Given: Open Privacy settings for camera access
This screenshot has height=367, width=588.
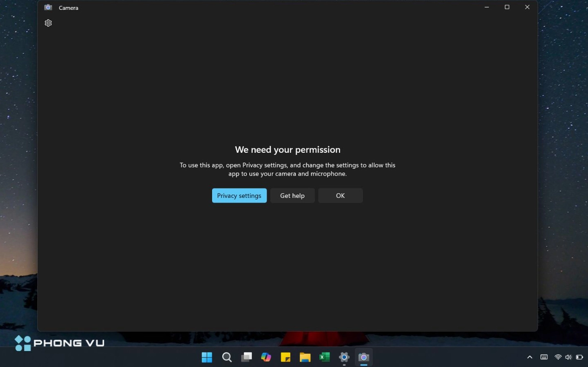Looking at the screenshot, I should (239, 195).
